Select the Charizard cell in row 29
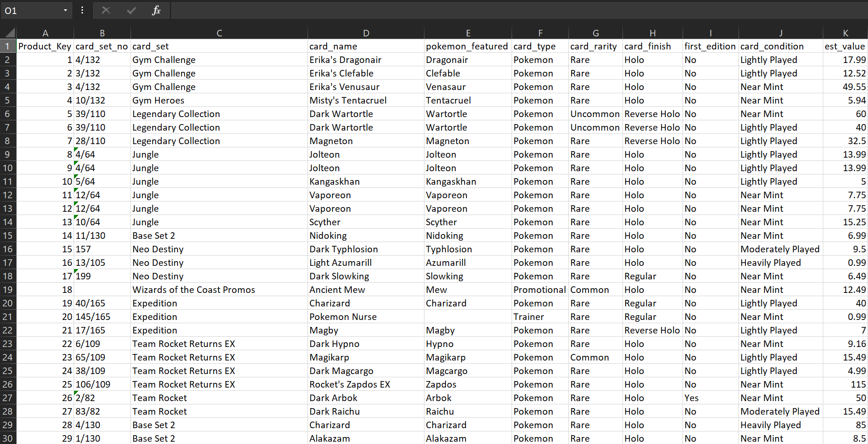Image resolution: width=868 pixels, height=444 pixels. (x=366, y=425)
